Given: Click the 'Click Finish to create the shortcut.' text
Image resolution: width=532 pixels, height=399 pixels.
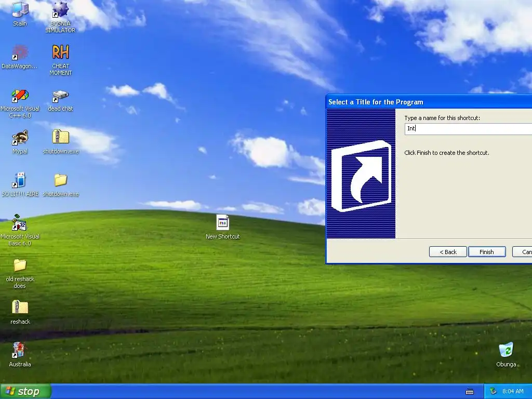Looking at the screenshot, I should (x=446, y=153).
